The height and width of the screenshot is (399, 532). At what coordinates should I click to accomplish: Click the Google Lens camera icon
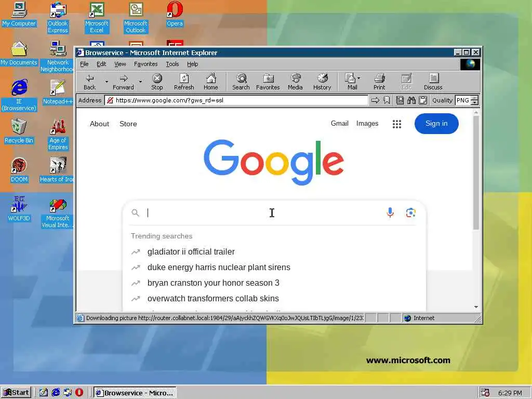coord(410,212)
